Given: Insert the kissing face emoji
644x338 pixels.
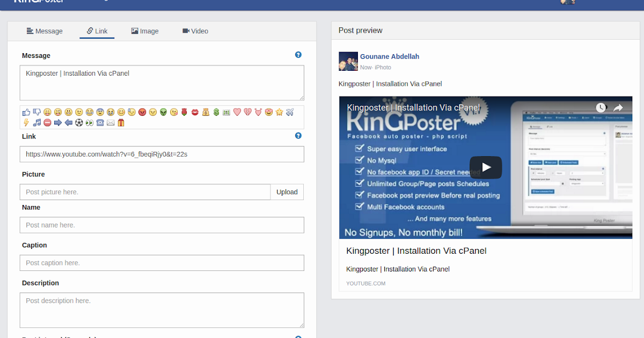Looking at the screenshot, I should click(x=173, y=112).
